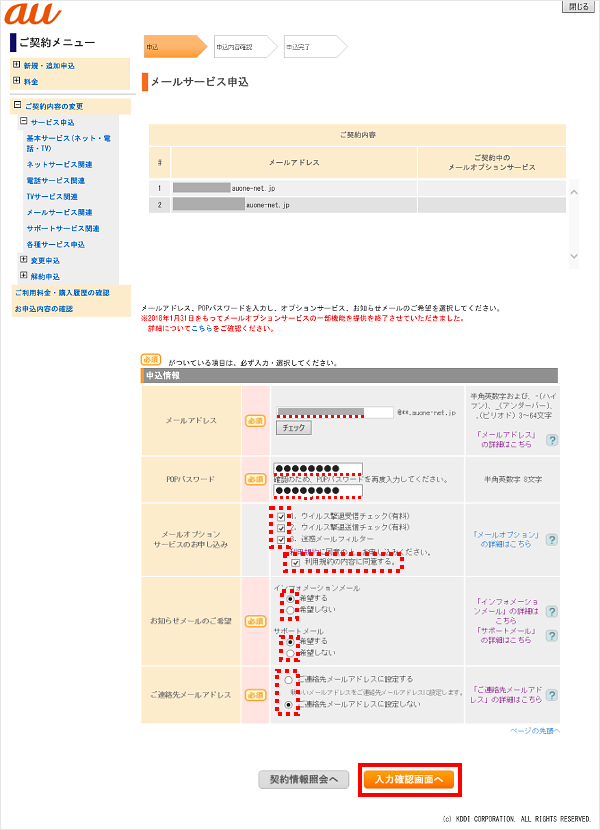Click help icon beside サポートメール details
Screen dimensions: 600x830
pos(552,635)
